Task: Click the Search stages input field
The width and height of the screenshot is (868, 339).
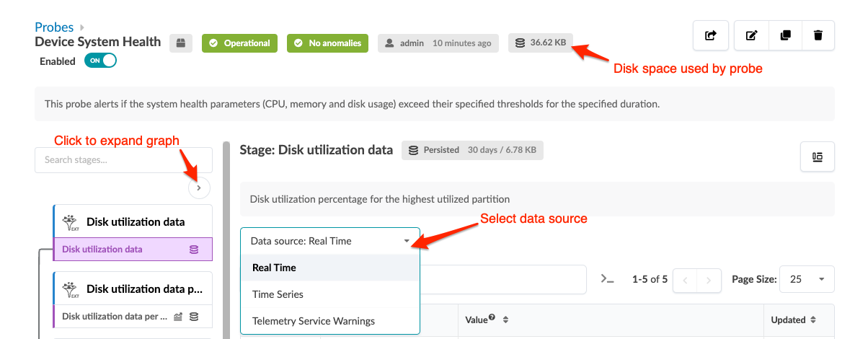Action: pyautogui.click(x=123, y=159)
